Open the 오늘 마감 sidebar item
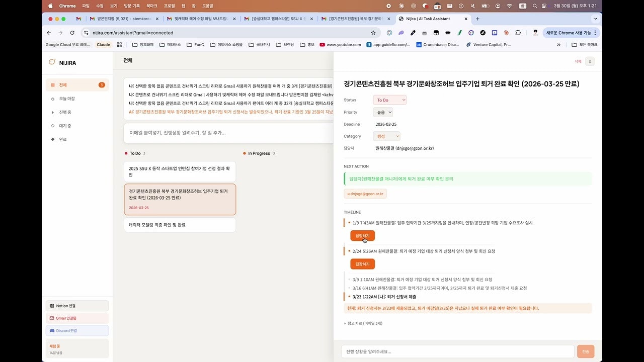 [77, 99]
